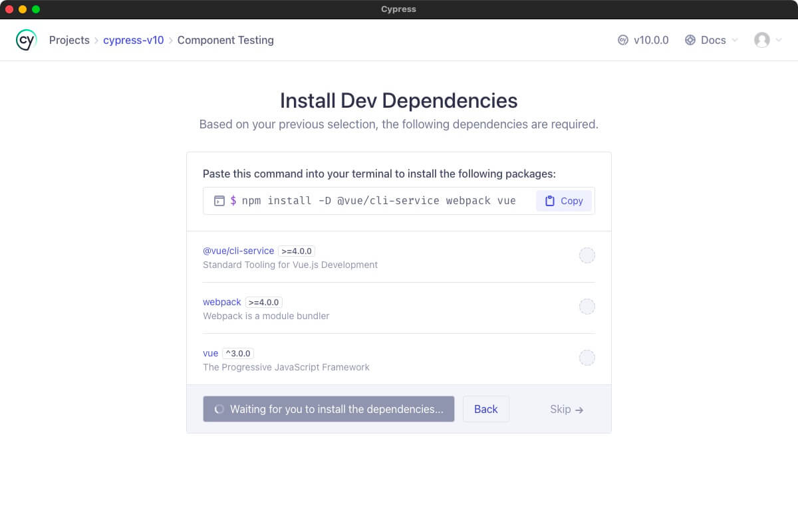Open the webpack package link
This screenshot has width=798, height=532.
[x=221, y=302]
